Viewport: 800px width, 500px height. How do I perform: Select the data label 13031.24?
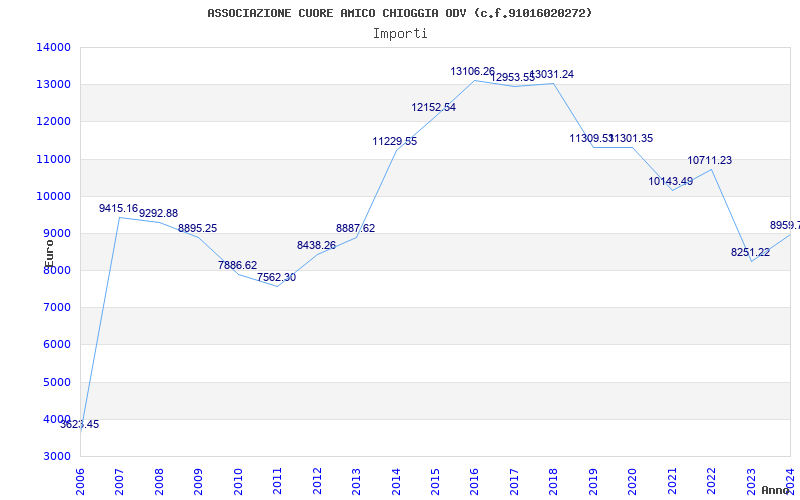(x=552, y=74)
